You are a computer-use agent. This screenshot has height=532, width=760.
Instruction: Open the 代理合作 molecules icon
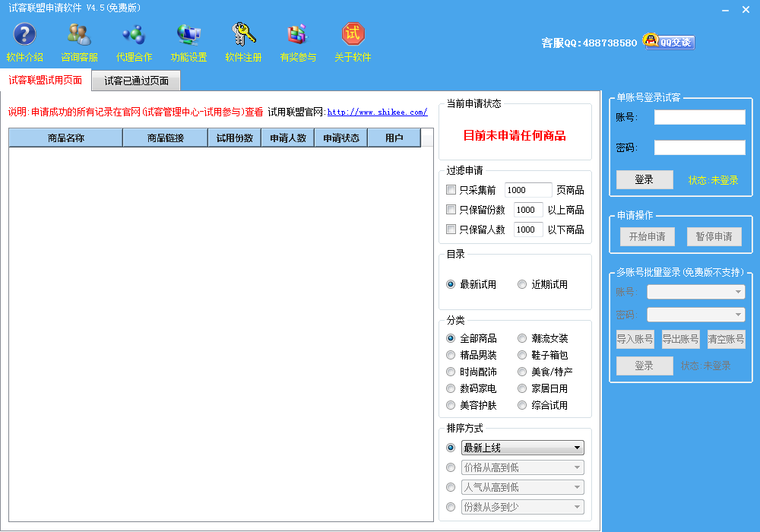[134, 34]
